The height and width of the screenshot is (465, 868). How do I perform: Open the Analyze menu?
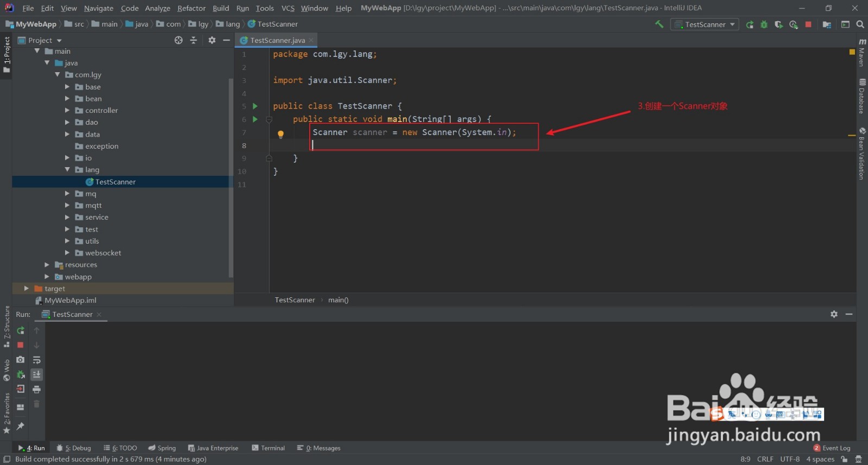157,8
